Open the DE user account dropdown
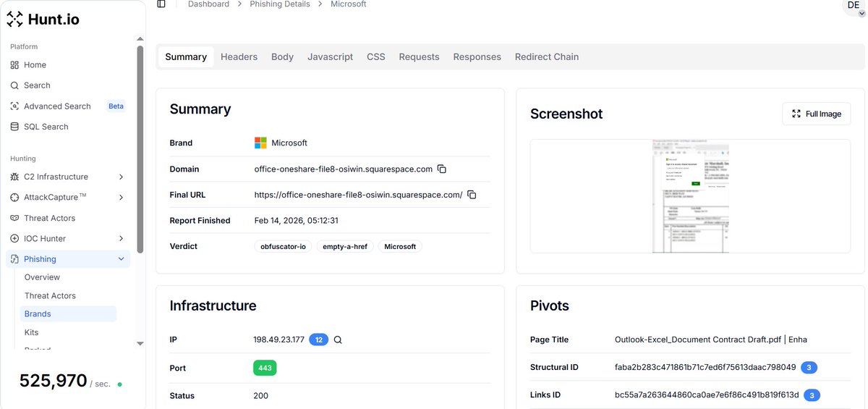Viewport: 868px width, 409px height. [x=854, y=7]
